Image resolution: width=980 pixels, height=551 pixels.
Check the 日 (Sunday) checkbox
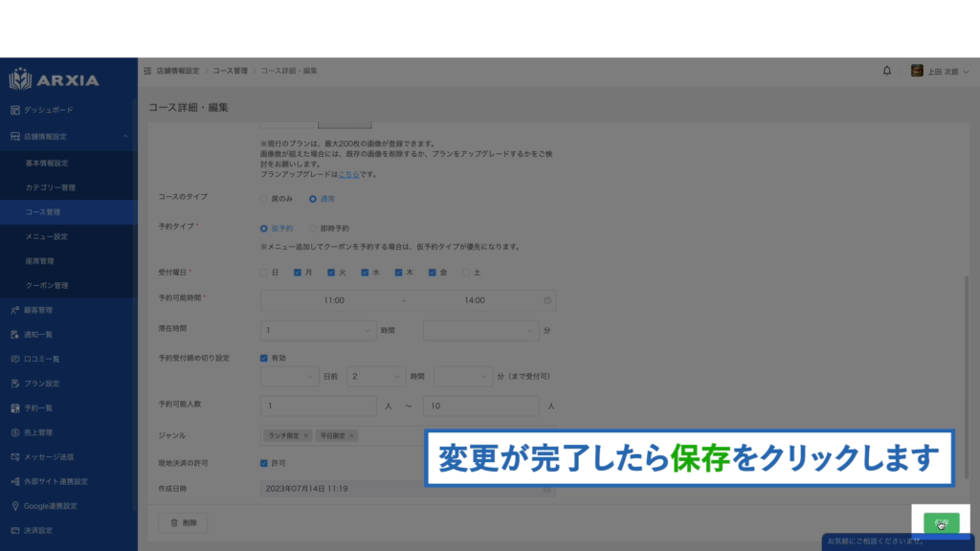[265, 273]
